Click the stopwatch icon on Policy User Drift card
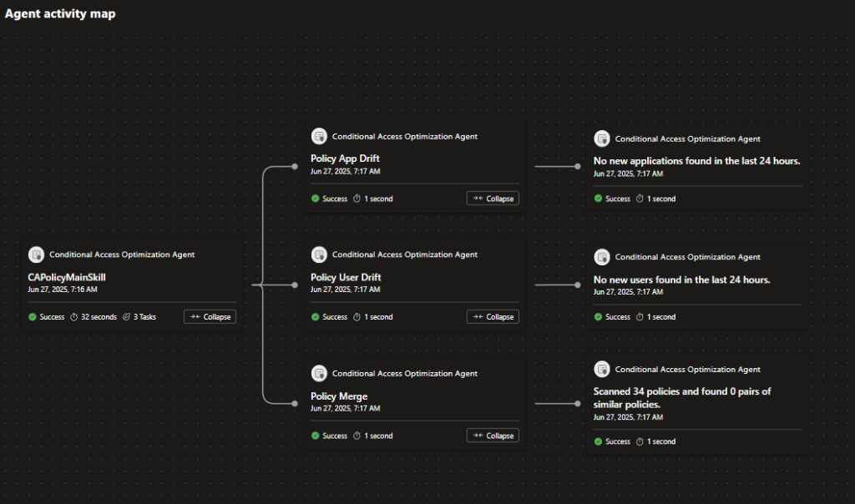The height and width of the screenshot is (504, 855). [357, 316]
